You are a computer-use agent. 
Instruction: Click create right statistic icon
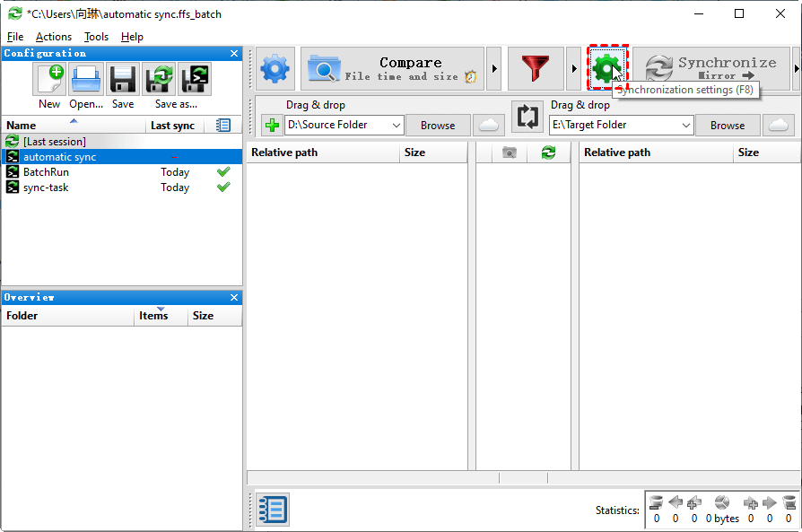pyautogui.click(x=750, y=502)
